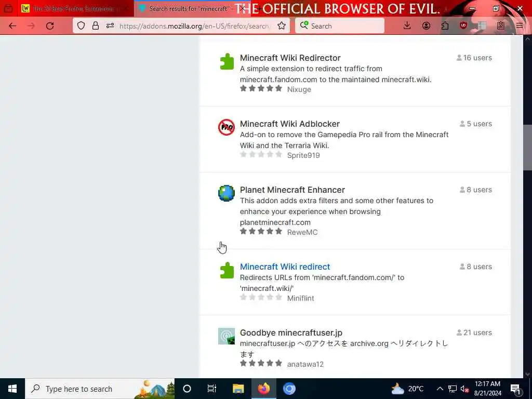Click the muted volume tray icon

(x=464, y=389)
